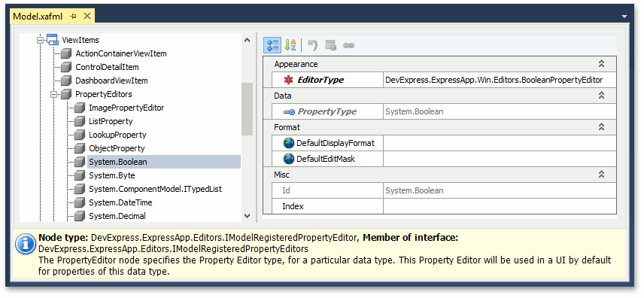Click the globe icon beside DefaultEditMask
This screenshot has height=298, width=644.
point(289,159)
